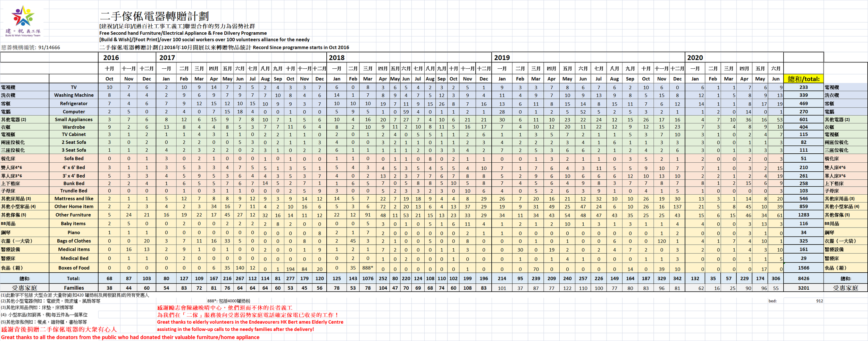This screenshot has width=868, height=341.
Task: Select the Families row label
Action: pyautogui.click(x=74, y=288)
